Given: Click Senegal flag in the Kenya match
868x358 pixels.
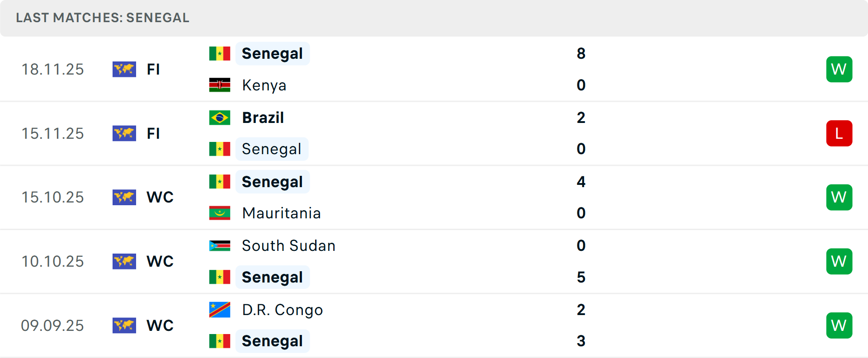Looking at the screenshot, I should pos(220,53).
